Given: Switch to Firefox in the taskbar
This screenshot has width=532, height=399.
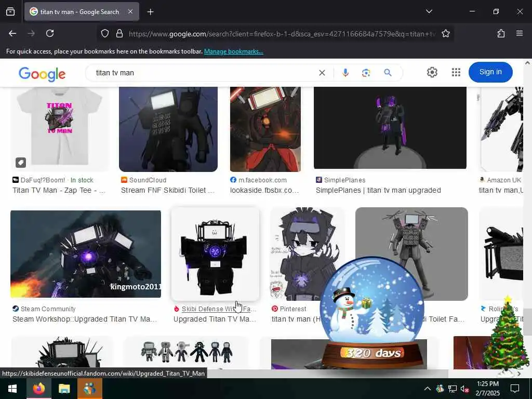Looking at the screenshot, I should tap(38, 389).
